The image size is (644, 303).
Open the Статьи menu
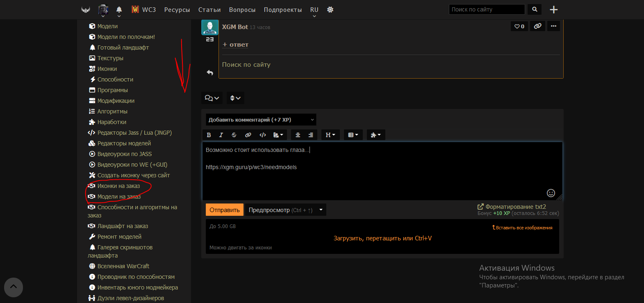pos(209,9)
